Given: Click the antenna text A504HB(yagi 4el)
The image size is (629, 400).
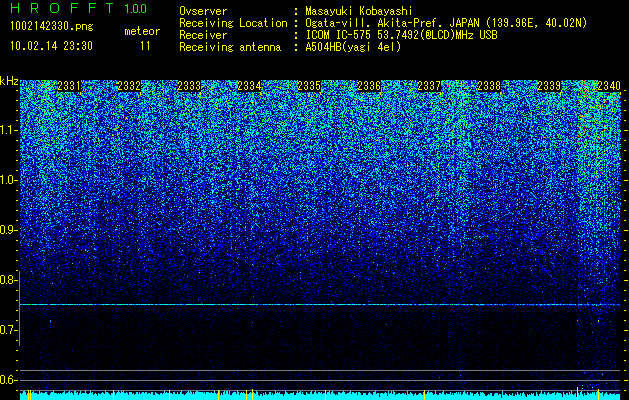Looking at the screenshot, I should coord(353,47).
